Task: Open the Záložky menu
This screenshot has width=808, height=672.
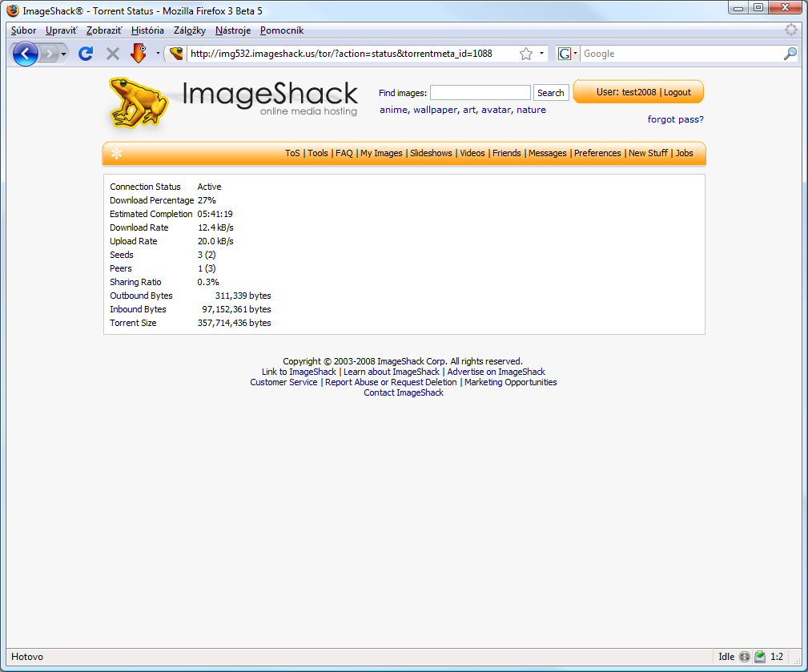Action: (x=190, y=30)
